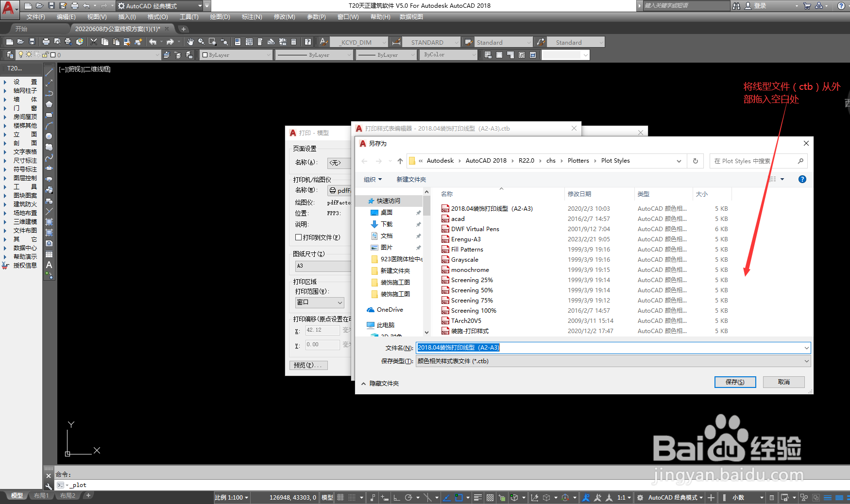The height and width of the screenshot is (504, 850).
Task: Select the Spline draw tool
Action: coord(49,158)
